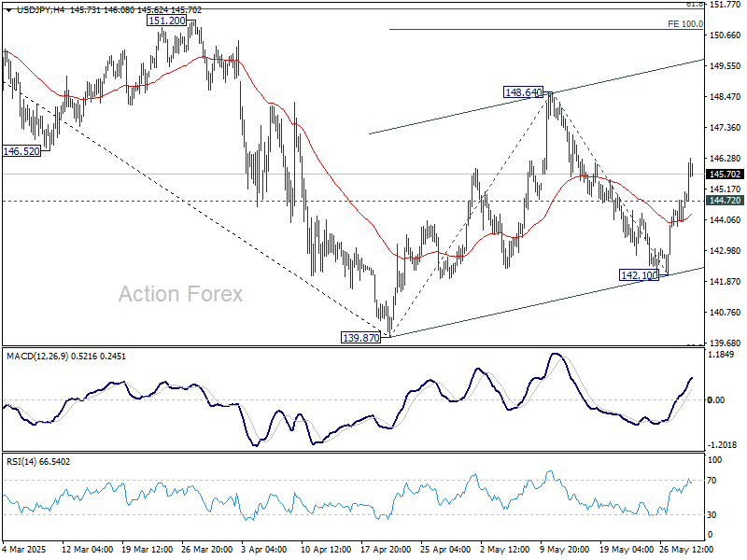Click the 17 Apr 20:00 time label
Screen dimensions: 747x560
point(386,550)
